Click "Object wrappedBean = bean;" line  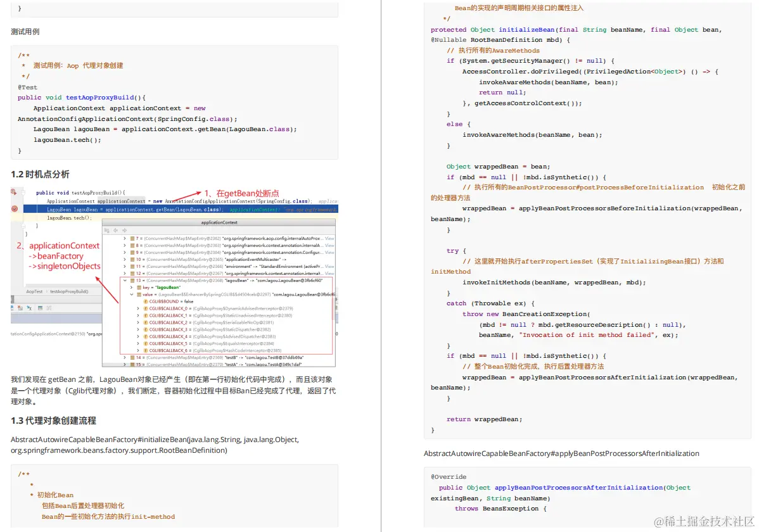[x=498, y=167]
